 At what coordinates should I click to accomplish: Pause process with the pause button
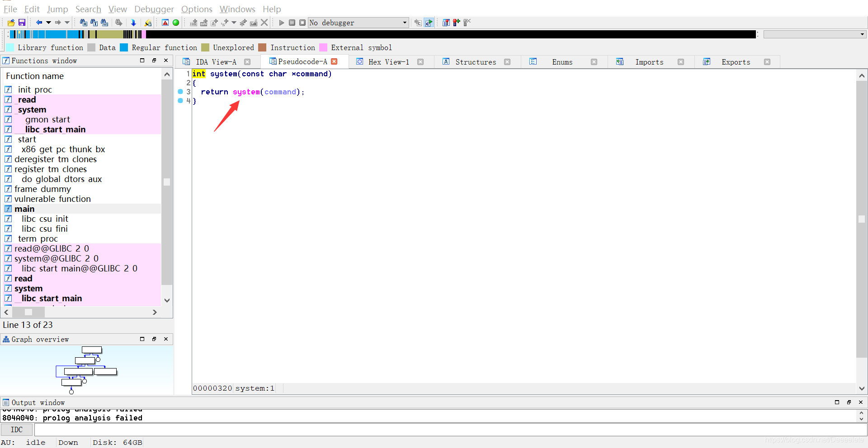(292, 23)
